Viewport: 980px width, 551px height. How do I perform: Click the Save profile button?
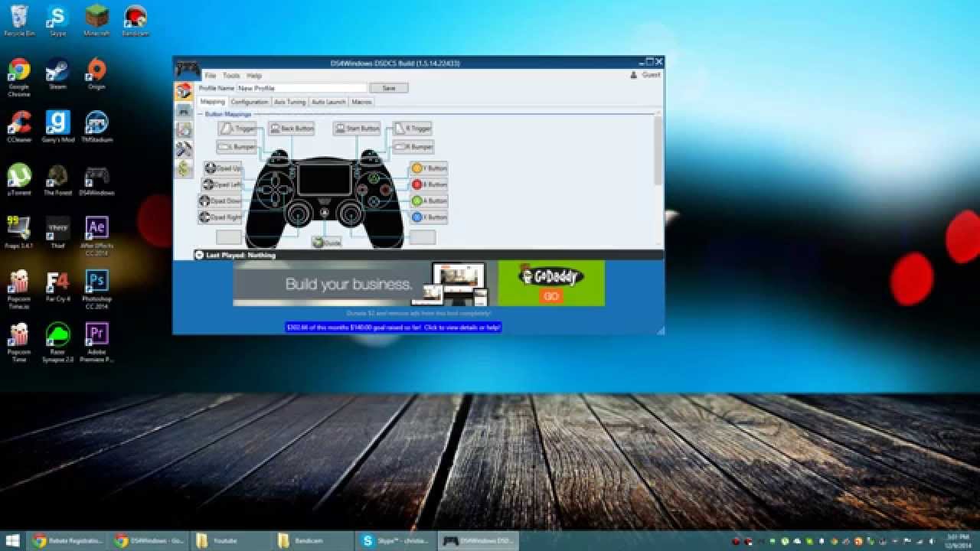(389, 88)
